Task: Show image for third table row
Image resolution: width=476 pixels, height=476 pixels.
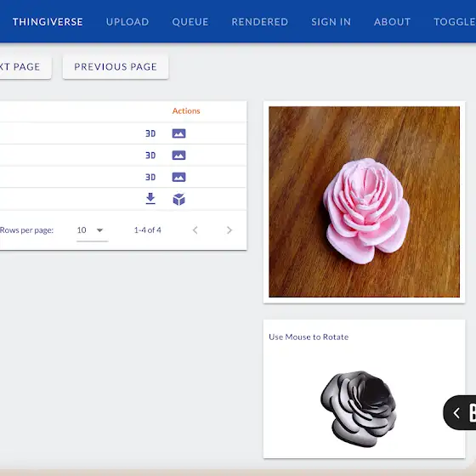Action: 178,178
